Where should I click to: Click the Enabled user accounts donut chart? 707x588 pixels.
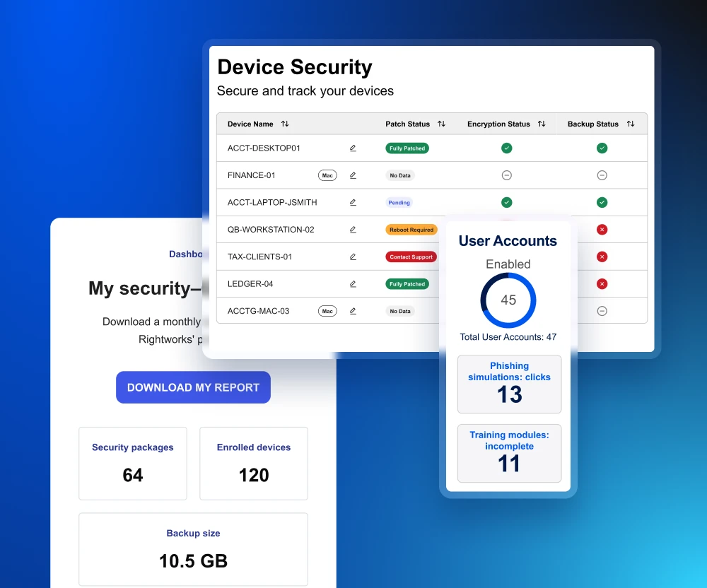[x=508, y=300]
